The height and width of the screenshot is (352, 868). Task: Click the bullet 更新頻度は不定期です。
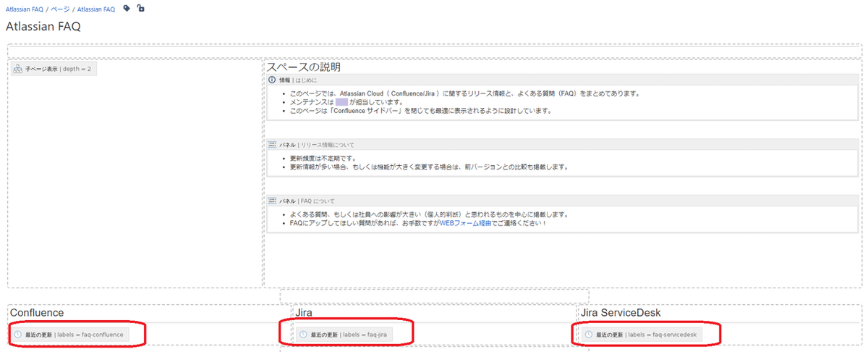[x=323, y=158]
